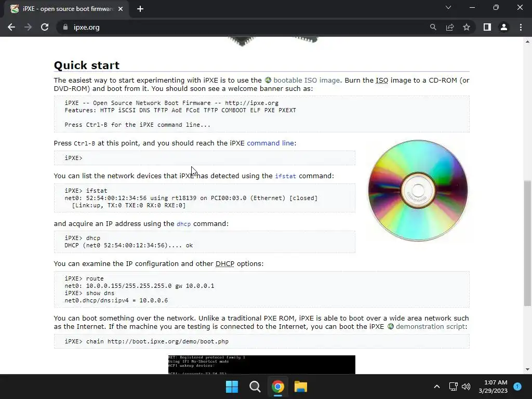Expand the tab search chevron
Screen dimensions: 532x399
pyautogui.click(x=448, y=7)
